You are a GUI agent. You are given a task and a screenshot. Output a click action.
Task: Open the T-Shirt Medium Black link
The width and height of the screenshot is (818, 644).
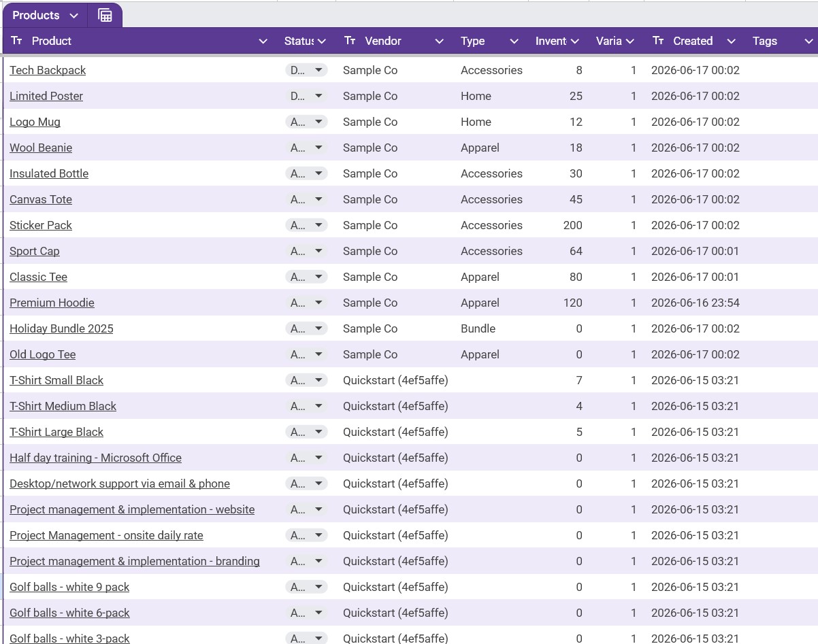[x=63, y=406]
